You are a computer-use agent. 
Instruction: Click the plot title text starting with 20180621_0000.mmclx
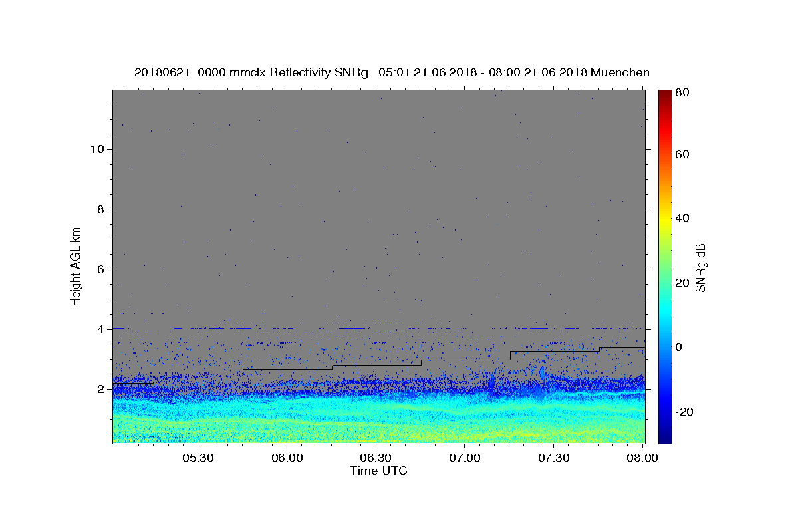click(392, 72)
